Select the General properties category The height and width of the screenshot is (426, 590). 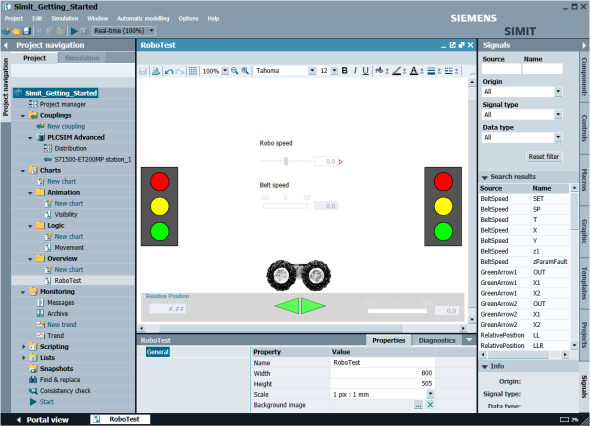[x=158, y=352]
